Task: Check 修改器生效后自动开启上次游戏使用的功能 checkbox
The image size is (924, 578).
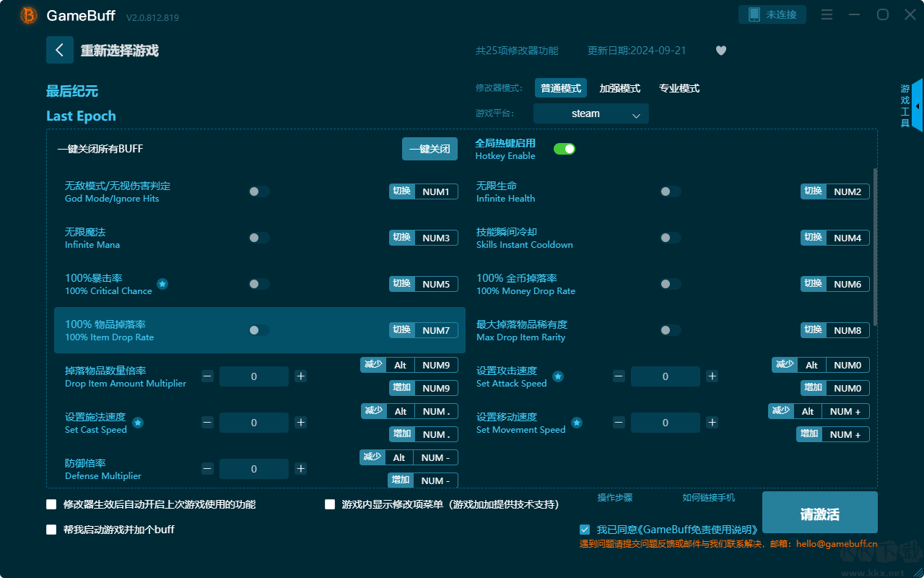Action: [x=51, y=504]
